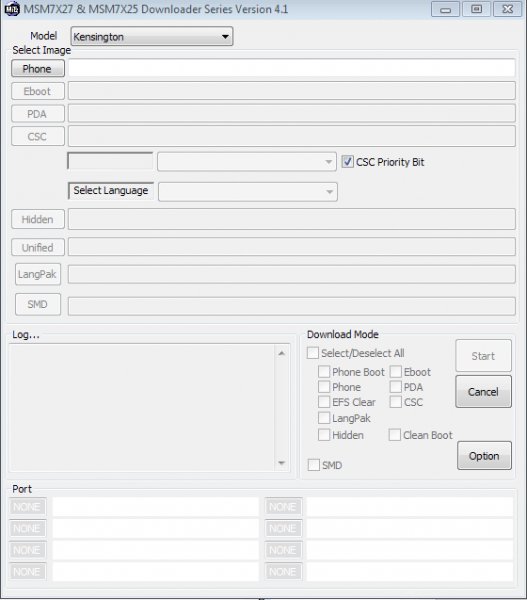This screenshot has width=527, height=600.
Task: Click the Hidden file path field
Action: (x=291, y=219)
